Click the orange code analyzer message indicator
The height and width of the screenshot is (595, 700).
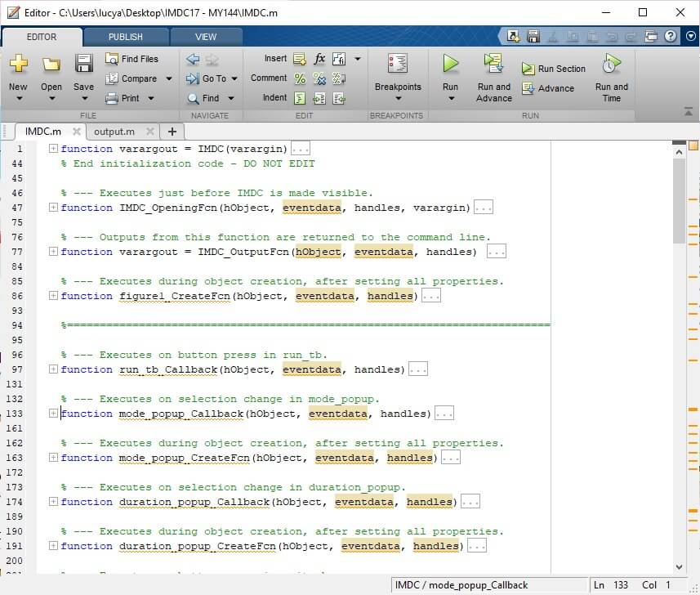click(693, 145)
